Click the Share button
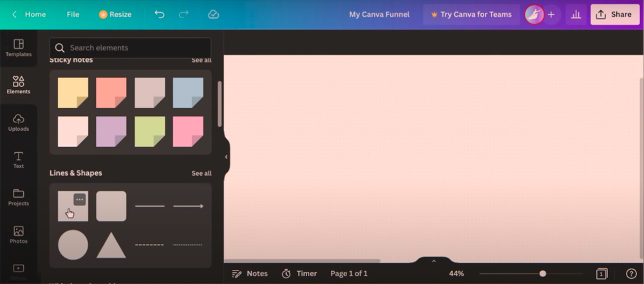The width and height of the screenshot is (644, 284). tap(615, 14)
